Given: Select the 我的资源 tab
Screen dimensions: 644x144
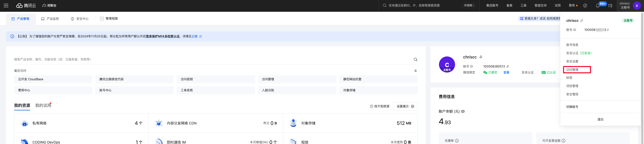Looking at the screenshot, I should click(x=22, y=105).
